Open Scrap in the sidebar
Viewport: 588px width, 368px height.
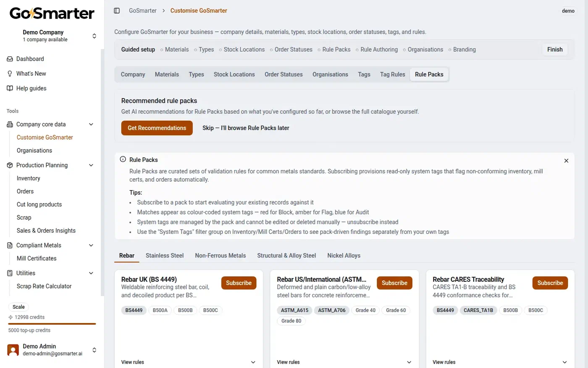click(24, 217)
